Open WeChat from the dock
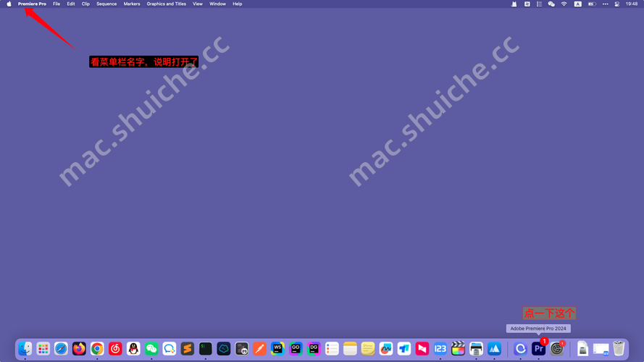 [x=151, y=348]
